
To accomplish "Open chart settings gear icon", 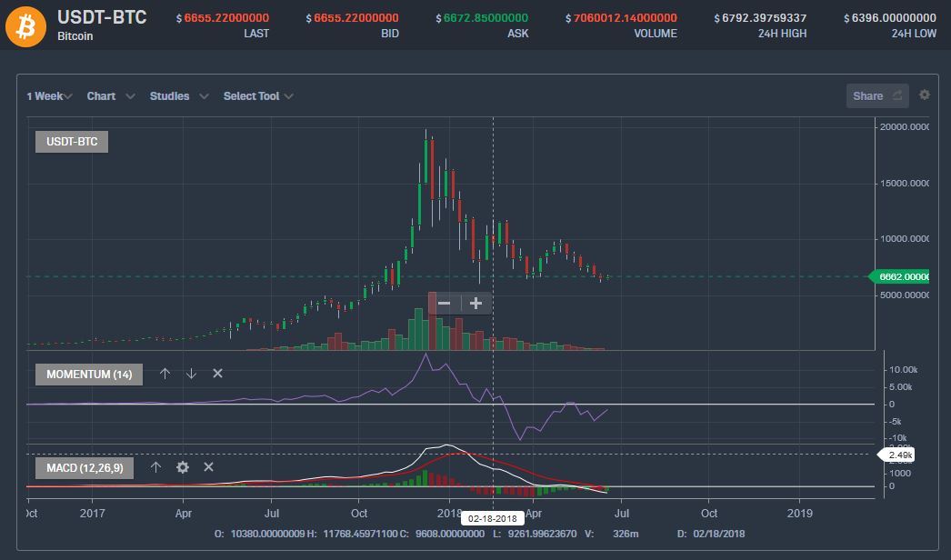I will (925, 95).
